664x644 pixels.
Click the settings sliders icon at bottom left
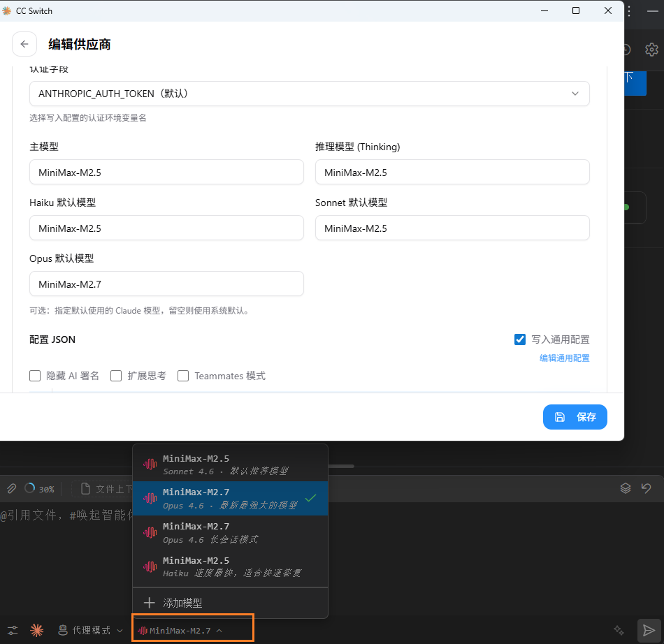12,629
